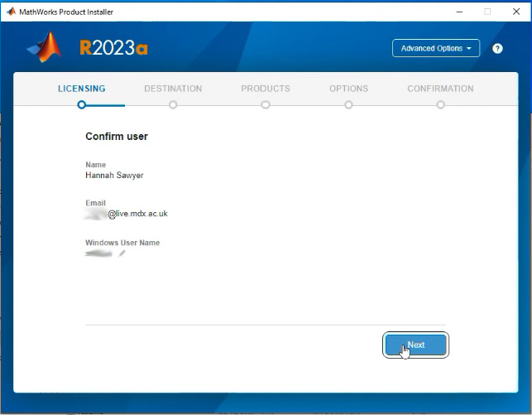Click the Windows User Name label
Screen dimensions: 532x415
coord(122,243)
